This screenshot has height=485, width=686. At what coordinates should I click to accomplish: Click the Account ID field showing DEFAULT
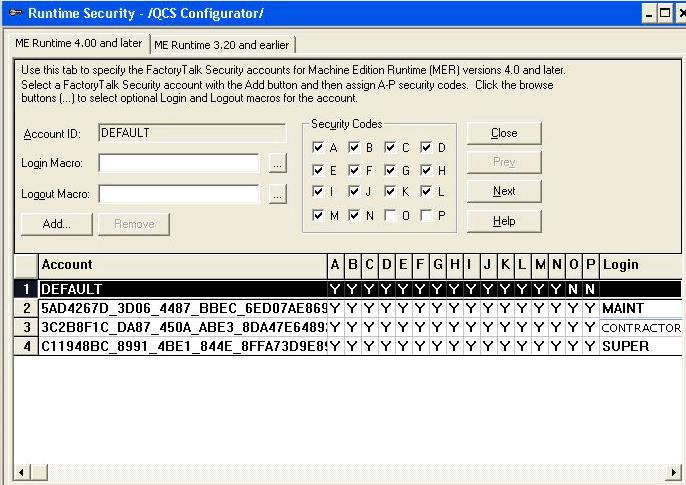click(192, 133)
